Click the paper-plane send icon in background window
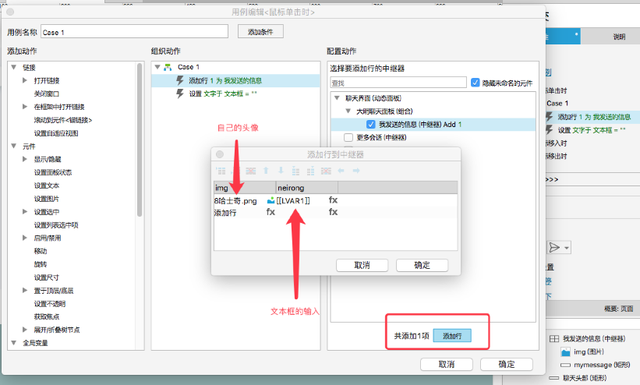Image resolution: width=640 pixels, height=385 pixels. (554, 247)
